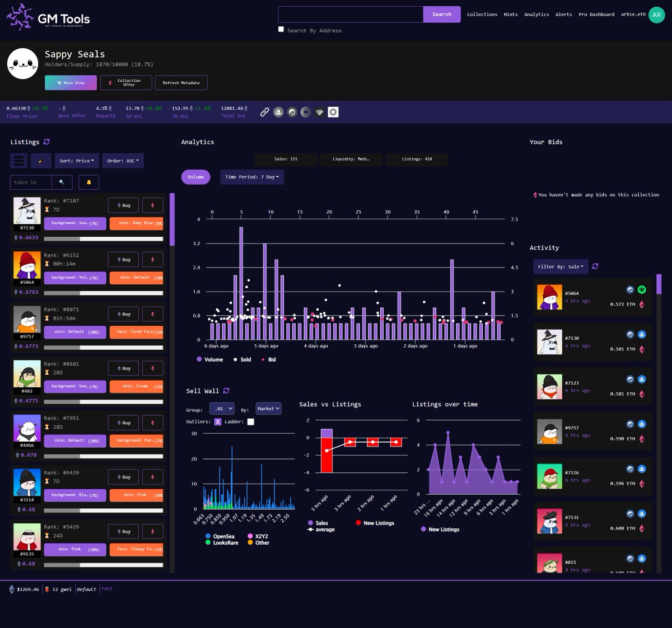This screenshot has width=672, height=628.
Task: Open the bell alert icon in the Listings panel
Action: (88, 182)
